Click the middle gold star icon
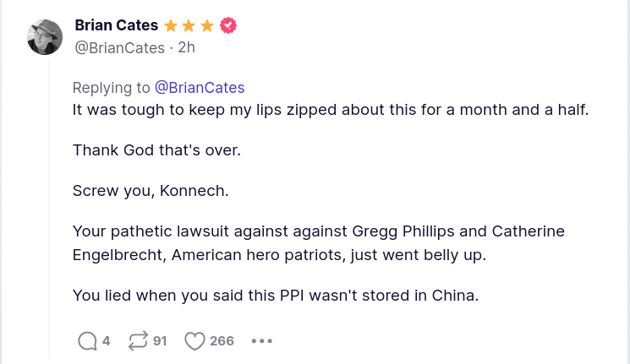630x364 pixels. tap(189, 25)
